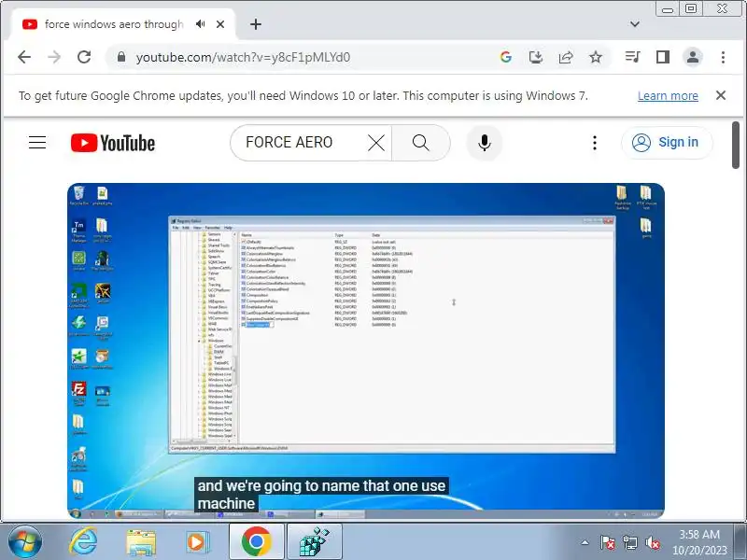Clear the YouTube search text
Screen dimensions: 747x560
click(x=376, y=143)
